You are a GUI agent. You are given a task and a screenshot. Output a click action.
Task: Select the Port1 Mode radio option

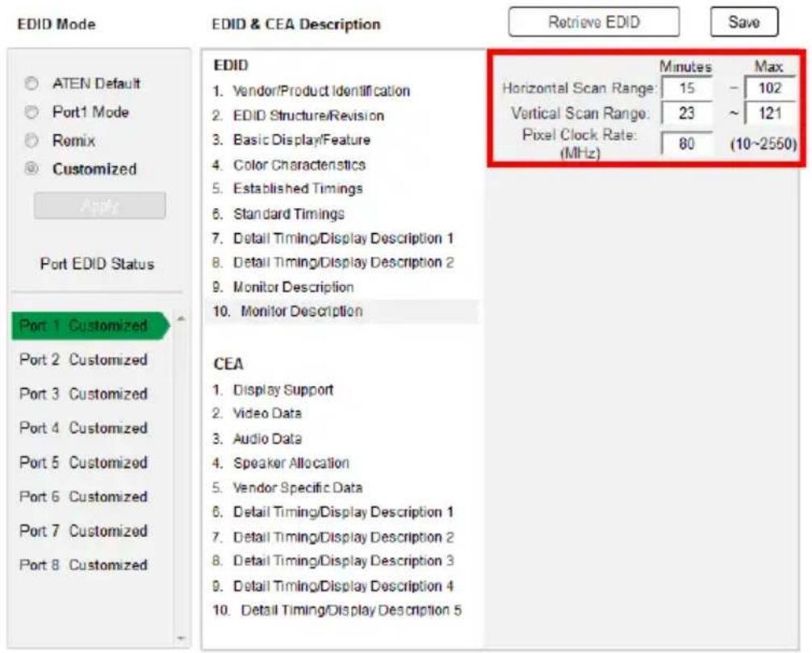(31, 112)
